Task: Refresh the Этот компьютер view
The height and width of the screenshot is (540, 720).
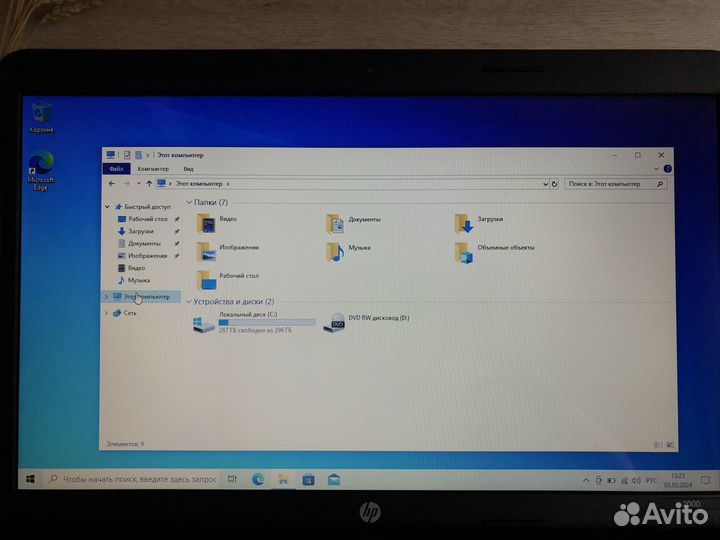Action: pyautogui.click(x=555, y=184)
